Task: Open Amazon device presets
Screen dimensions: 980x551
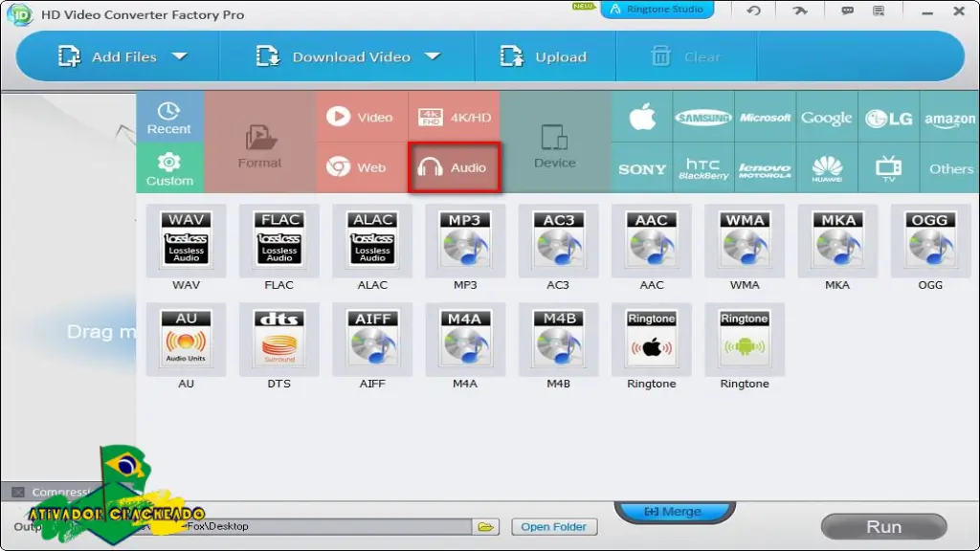Action: [949, 117]
